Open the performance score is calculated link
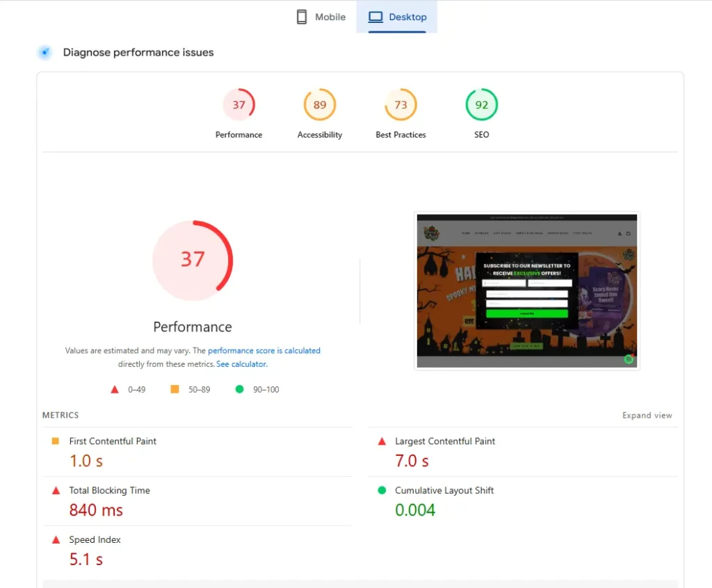Viewport: 712px width, 588px height. (264, 350)
